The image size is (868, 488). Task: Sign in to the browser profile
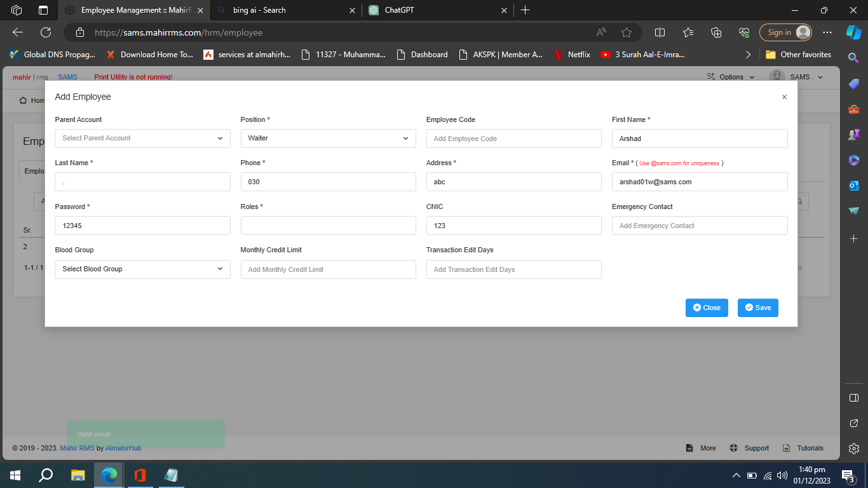[786, 32]
